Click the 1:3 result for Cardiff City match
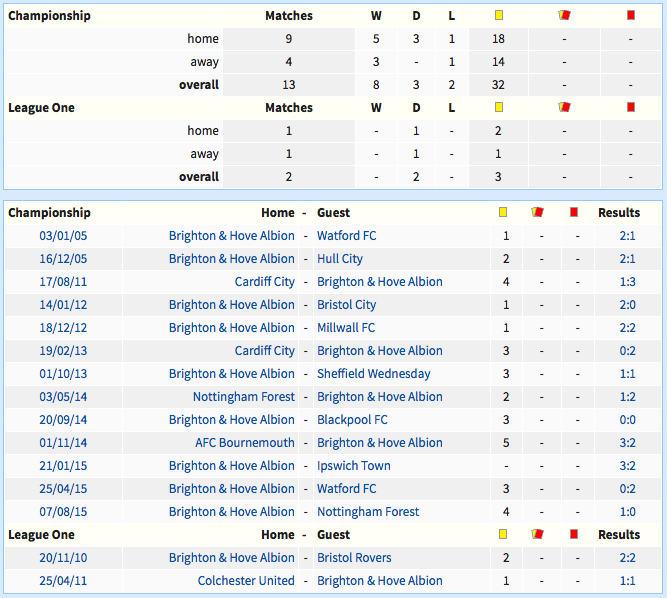This screenshot has width=667, height=598. tap(627, 282)
